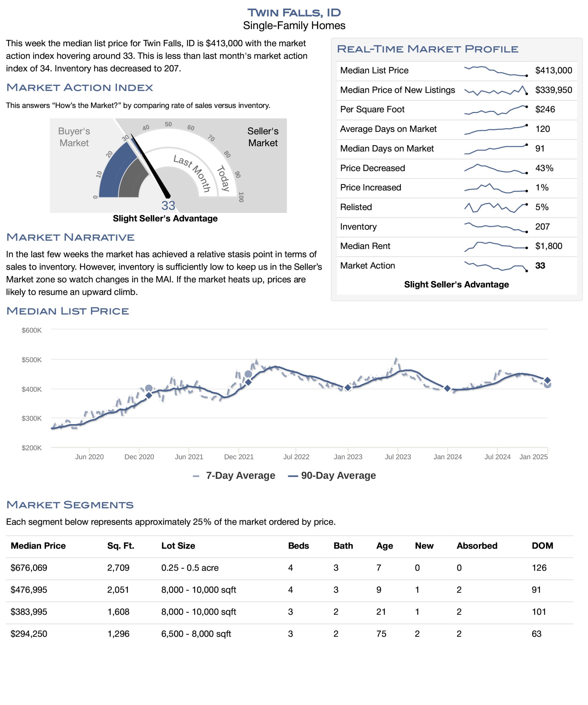Click the Bath column header
The height and width of the screenshot is (705, 588).
(x=343, y=546)
